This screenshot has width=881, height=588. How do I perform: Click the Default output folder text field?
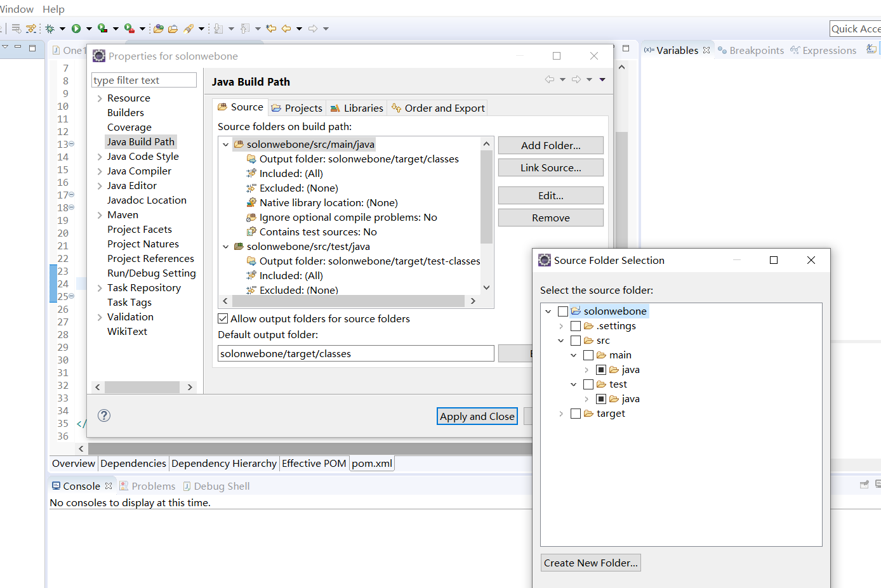click(355, 353)
